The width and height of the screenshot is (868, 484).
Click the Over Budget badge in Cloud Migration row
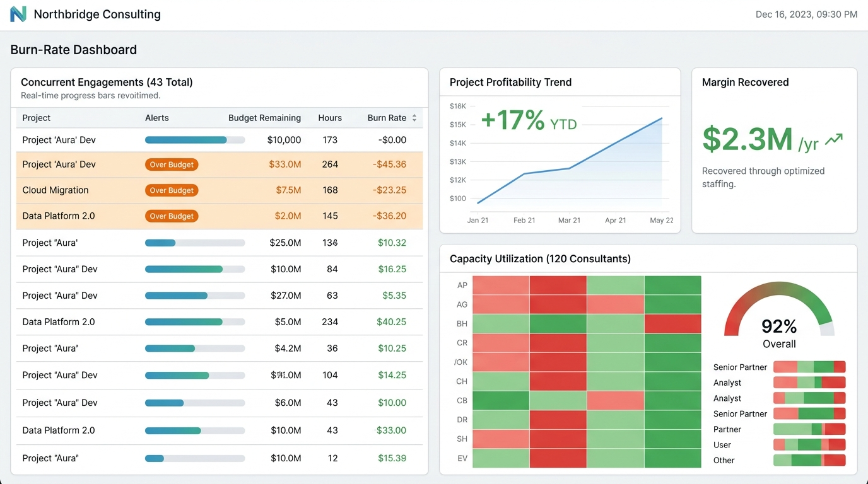click(x=172, y=190)
